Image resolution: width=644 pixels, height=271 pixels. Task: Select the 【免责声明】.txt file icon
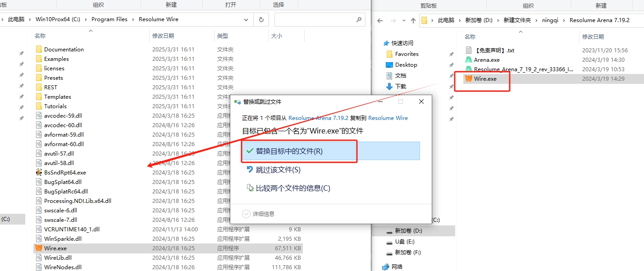tap(469, 50)
